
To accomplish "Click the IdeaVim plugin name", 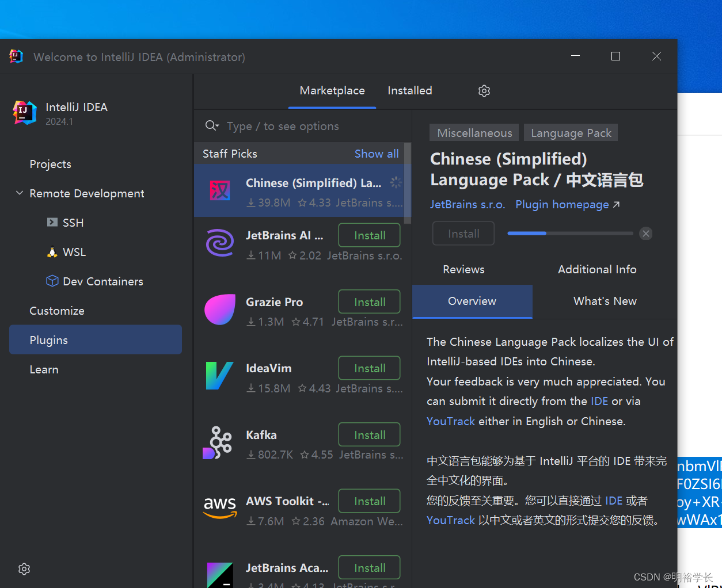I will point(269,368).
